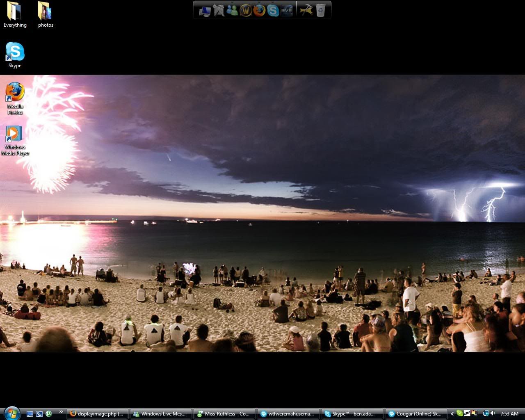Launch Mozilla Firefox desktop shortcut
This screenshot has width=525, height=420.
15,98
